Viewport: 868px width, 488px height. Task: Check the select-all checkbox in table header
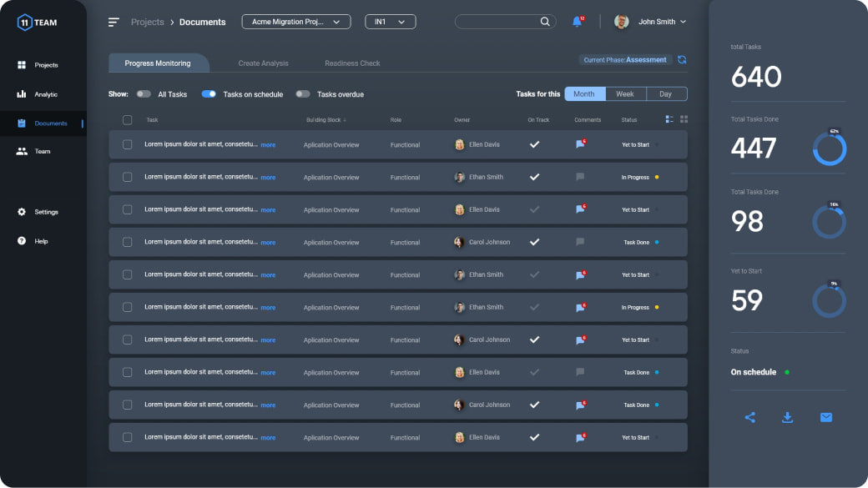(127, 120)
